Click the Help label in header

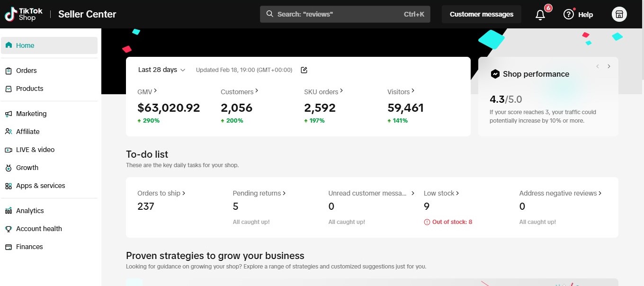tap(585, 15)
